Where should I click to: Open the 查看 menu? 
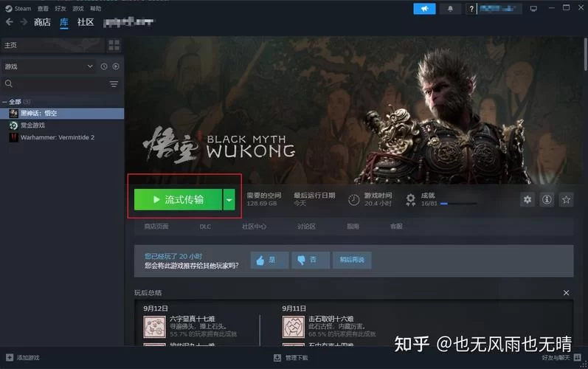click(43, 9)
